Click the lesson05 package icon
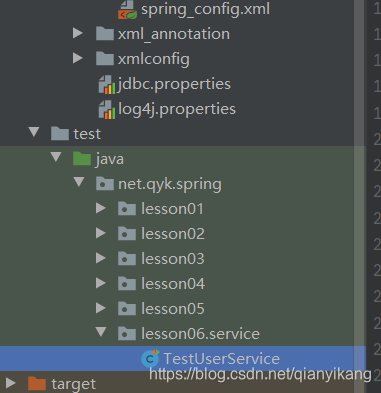Image resolution: width=381 pixels, height=393 pixels. click(127, 309)
